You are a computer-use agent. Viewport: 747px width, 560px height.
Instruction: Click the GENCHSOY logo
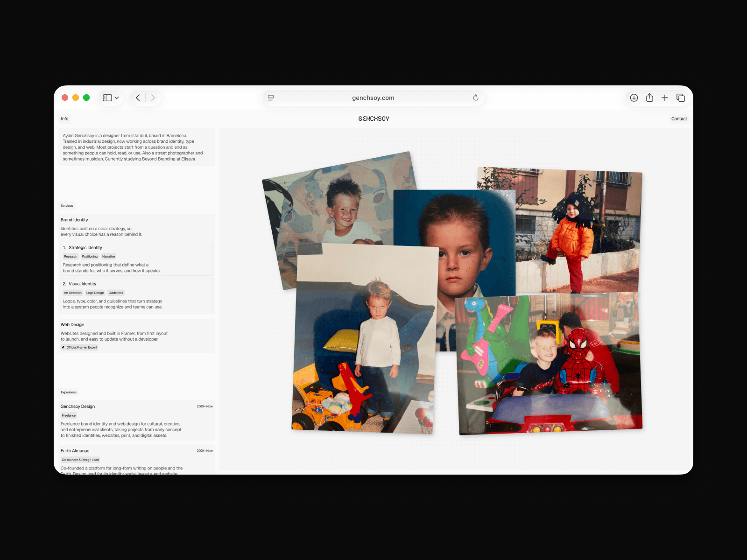(x=373, y=119)
